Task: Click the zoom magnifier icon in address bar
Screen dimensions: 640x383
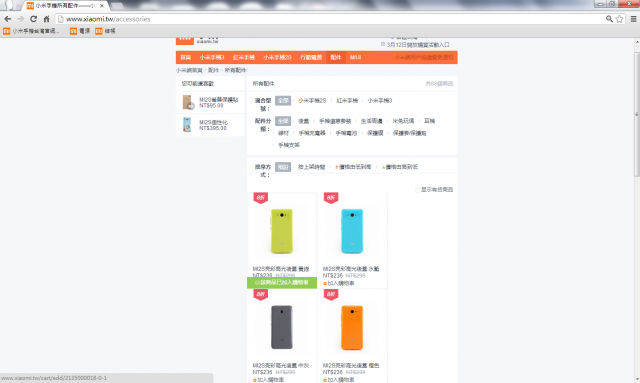Action: click(x=609, y=19)
